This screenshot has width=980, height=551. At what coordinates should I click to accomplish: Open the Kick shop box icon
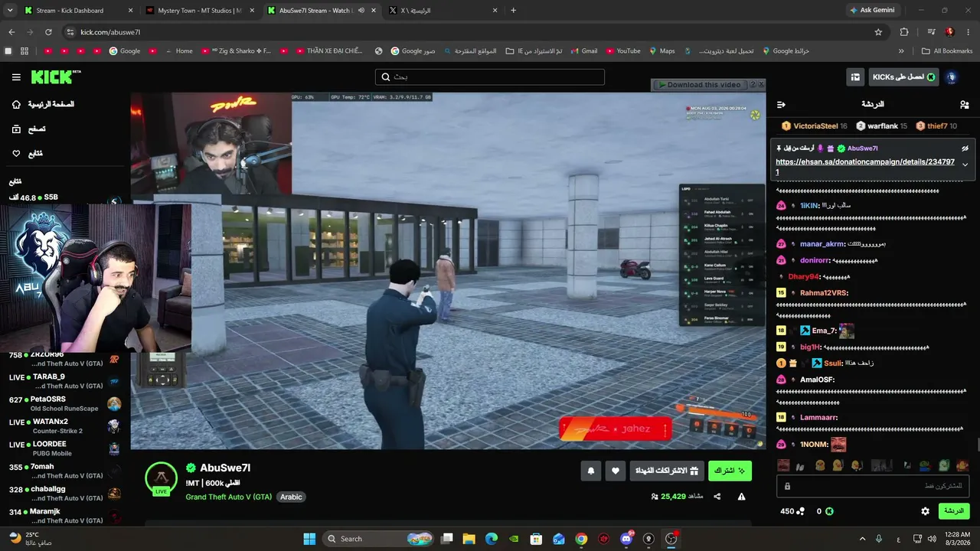click(854, 77)
